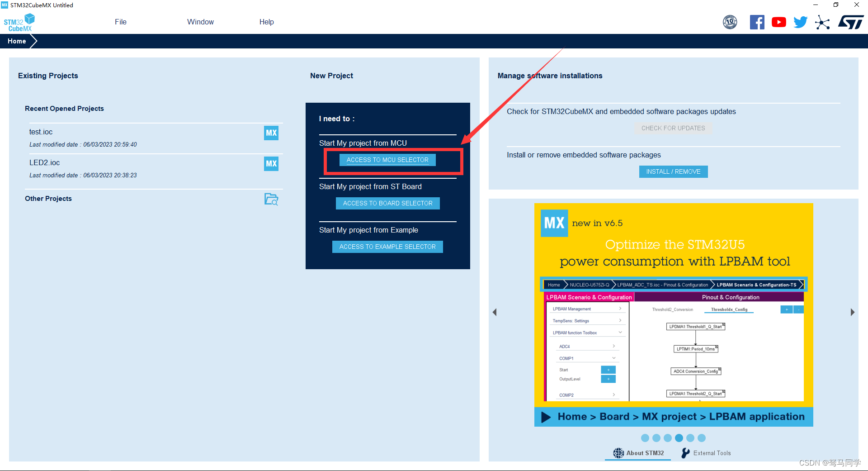Restore down the STM32CubeMX window
The image size is (868, 471).
836,5
